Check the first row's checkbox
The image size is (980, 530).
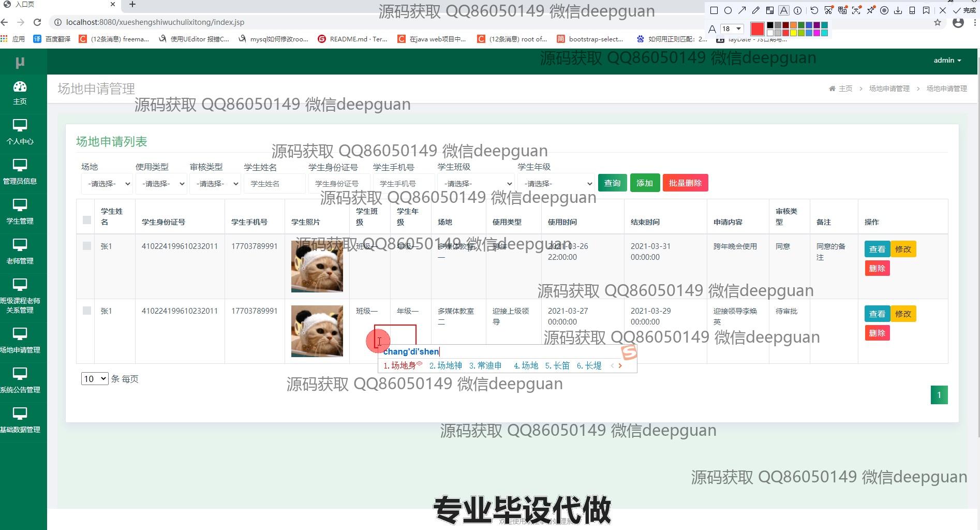87,246
